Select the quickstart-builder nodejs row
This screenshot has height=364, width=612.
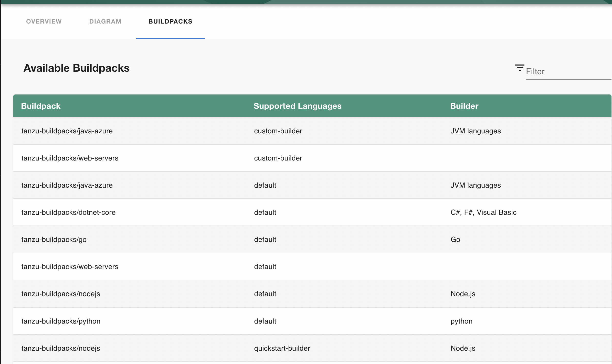coord(61,348)
